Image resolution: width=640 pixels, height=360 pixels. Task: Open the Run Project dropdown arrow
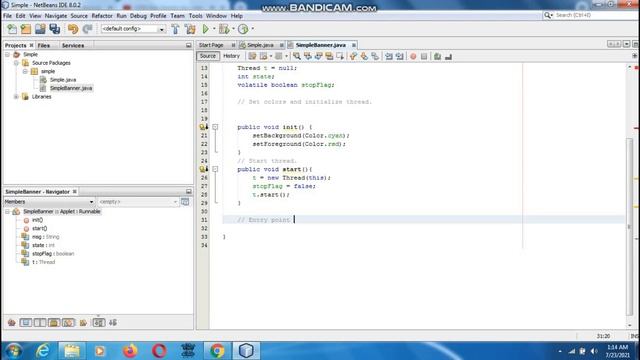214,29
